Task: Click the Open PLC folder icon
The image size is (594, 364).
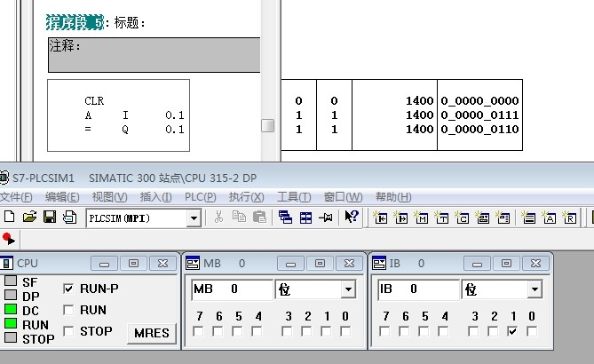Action: pyautogui.click(x=29, y=217)
